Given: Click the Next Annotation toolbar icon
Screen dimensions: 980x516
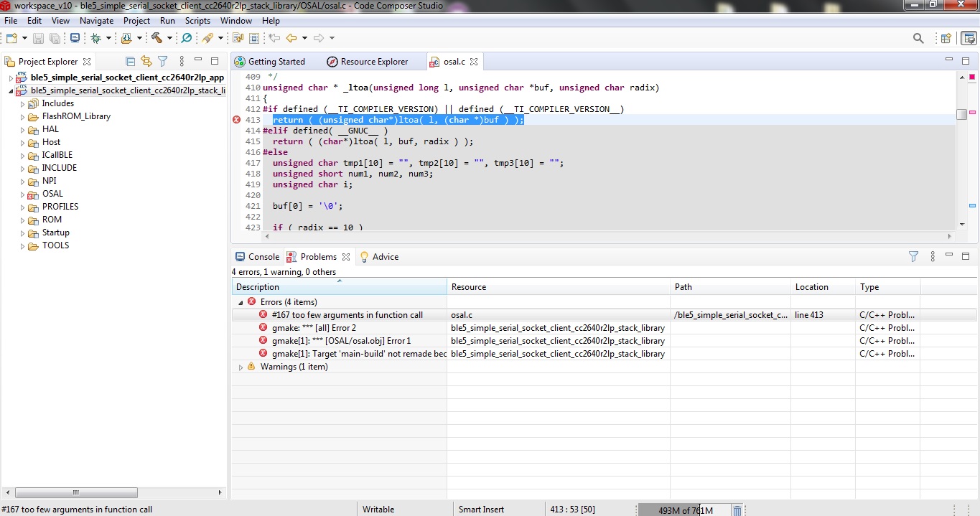Looking at the screenshot, I should click(x=238, y=38).
